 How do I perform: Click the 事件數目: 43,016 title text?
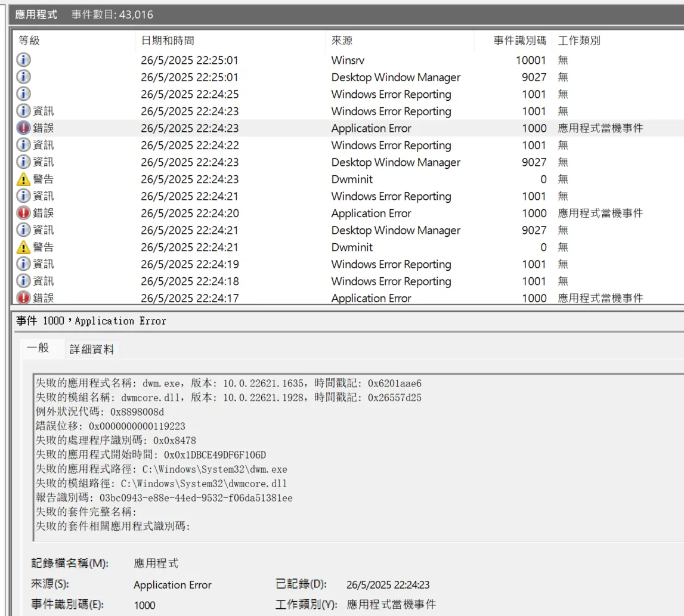click(x=112, y=15)
